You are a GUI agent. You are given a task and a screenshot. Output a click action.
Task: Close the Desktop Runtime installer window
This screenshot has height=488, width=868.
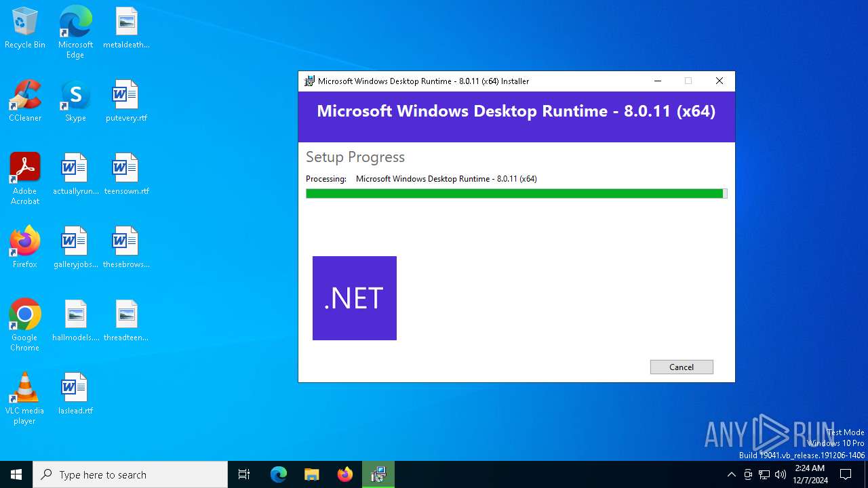(x=719, y=81)
